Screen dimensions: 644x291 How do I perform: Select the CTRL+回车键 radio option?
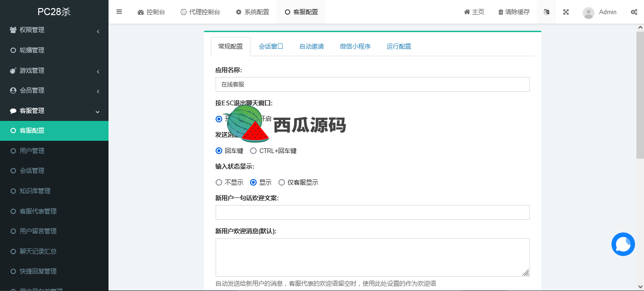tap(253, 151)
